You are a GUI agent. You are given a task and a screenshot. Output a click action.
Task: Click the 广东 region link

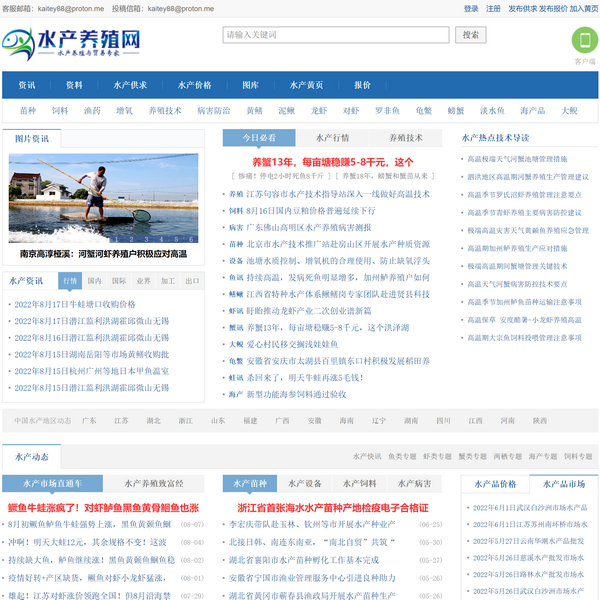(x=89, y=421)
